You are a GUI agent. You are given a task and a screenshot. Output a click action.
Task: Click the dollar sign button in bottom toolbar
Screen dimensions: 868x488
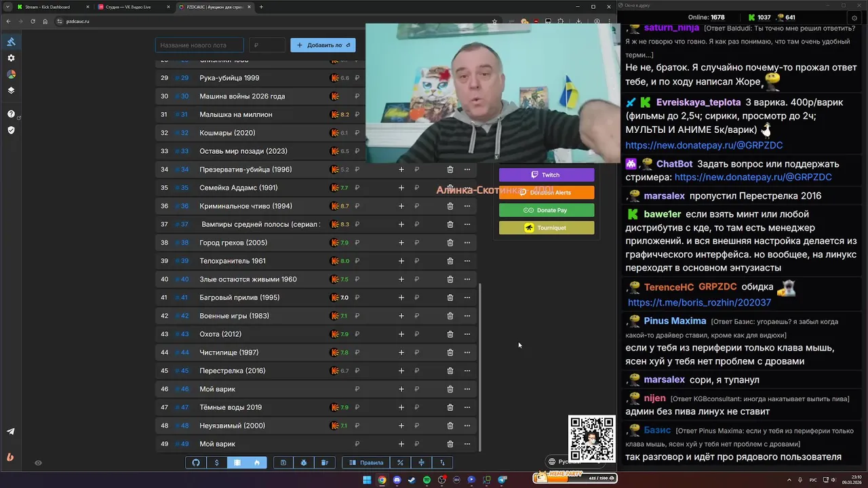[216, 463]
